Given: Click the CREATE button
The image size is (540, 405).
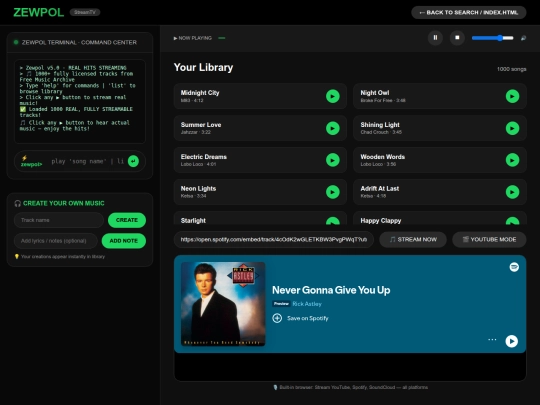Looking at the screenshot, I should tap(127, 220).
